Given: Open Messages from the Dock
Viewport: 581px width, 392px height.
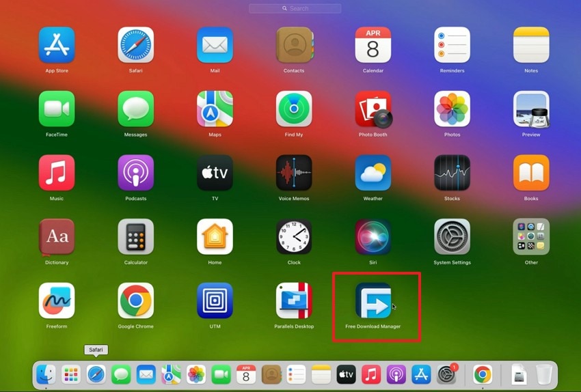Looking at the screenshot, I should point(121,375).
